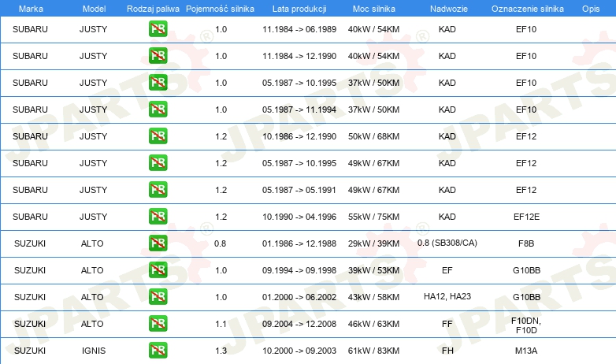Click the body cell 0.8 (SB308/CA)

pos(447,243)
